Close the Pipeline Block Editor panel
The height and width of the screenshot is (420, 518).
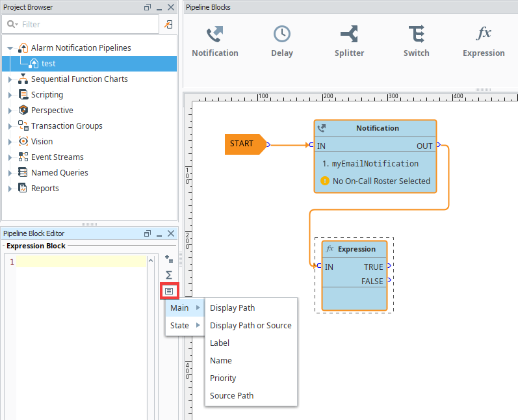(x=171, y=233)
